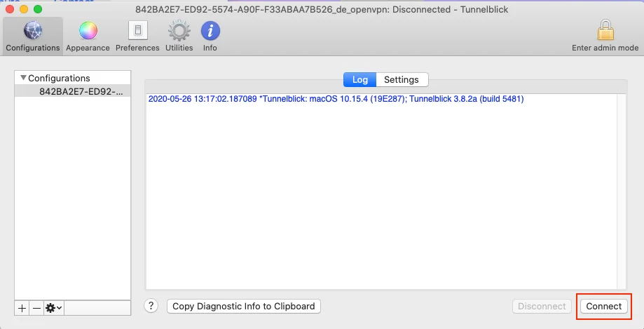Select the 842BA2E7-ED92 configuration entry
Viewport: 644px width, 329px height.
[80, 91]
